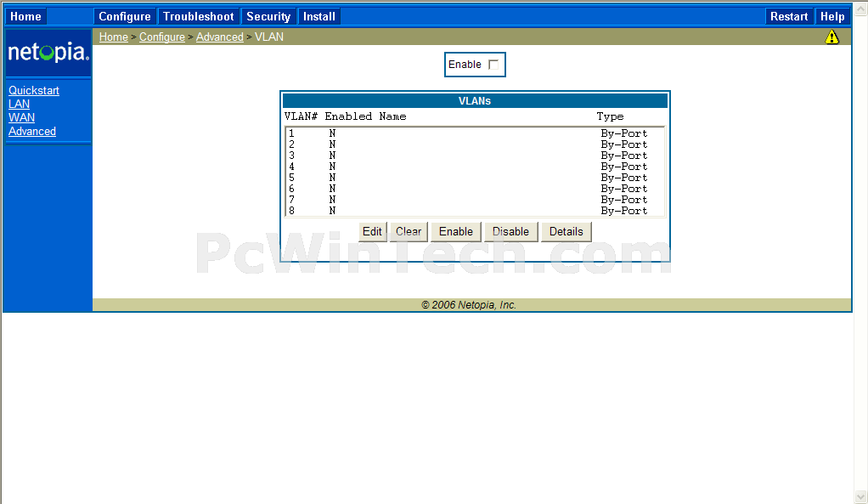Viewport: 868px width, 504px height.
Task: Click the Disable button
Action: point(511,231)
